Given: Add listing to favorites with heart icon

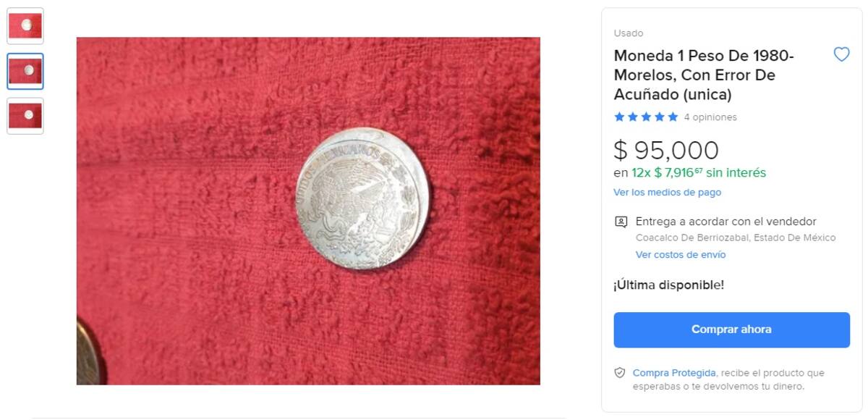Looking at the screenshot, I should [841, 54].
